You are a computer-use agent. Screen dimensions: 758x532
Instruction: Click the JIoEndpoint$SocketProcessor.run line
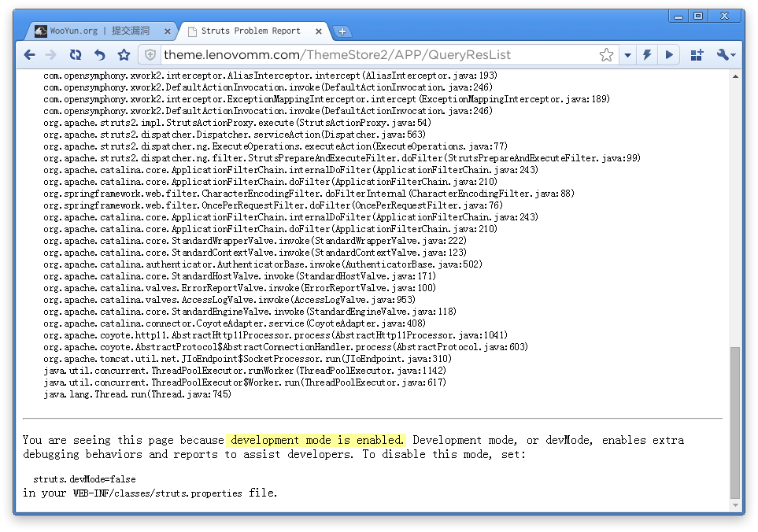[x=247, y=359]
